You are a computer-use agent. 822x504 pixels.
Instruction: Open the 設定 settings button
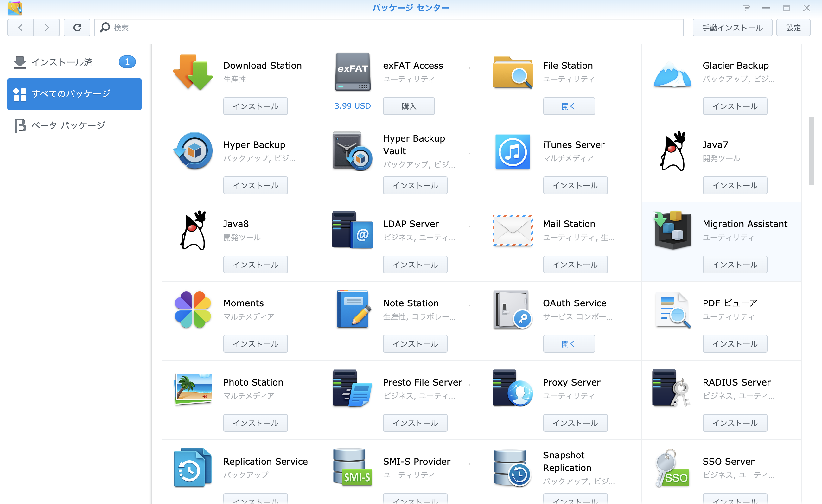pos(793,28)
